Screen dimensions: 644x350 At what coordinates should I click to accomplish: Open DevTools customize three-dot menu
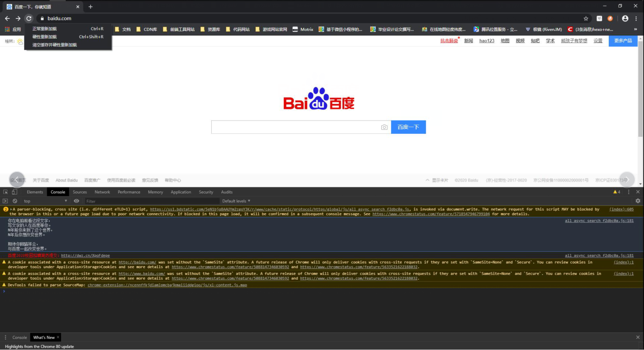[629, 192]
